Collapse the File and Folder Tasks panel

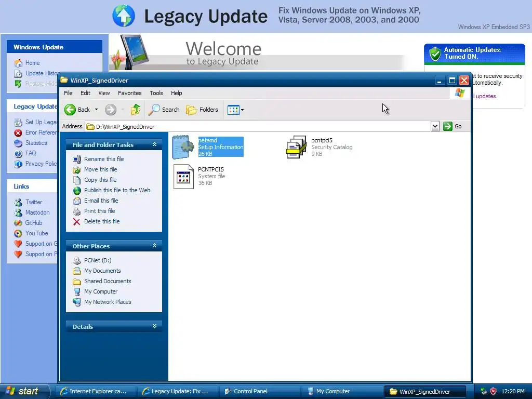154,144
